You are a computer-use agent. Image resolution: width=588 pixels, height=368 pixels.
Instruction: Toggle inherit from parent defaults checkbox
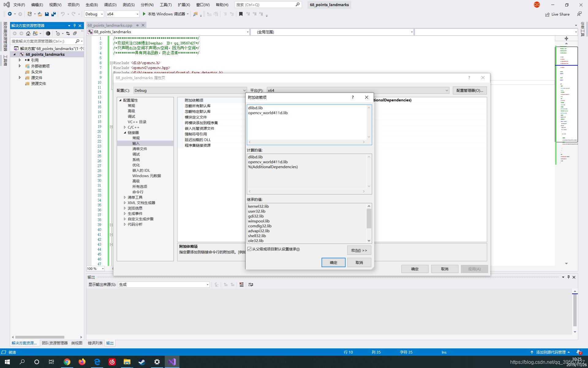click(250, 249)
